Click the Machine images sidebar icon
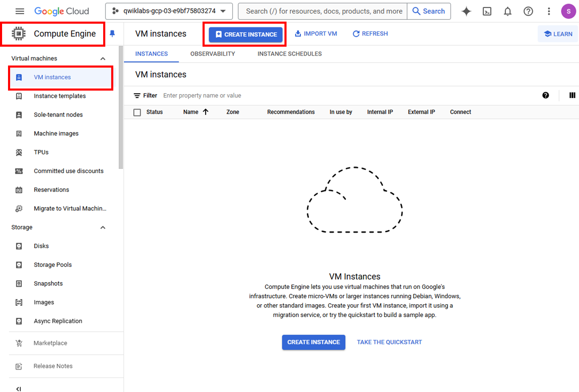Viewport: 579px width, 392px height. click(x=19, y=133)
